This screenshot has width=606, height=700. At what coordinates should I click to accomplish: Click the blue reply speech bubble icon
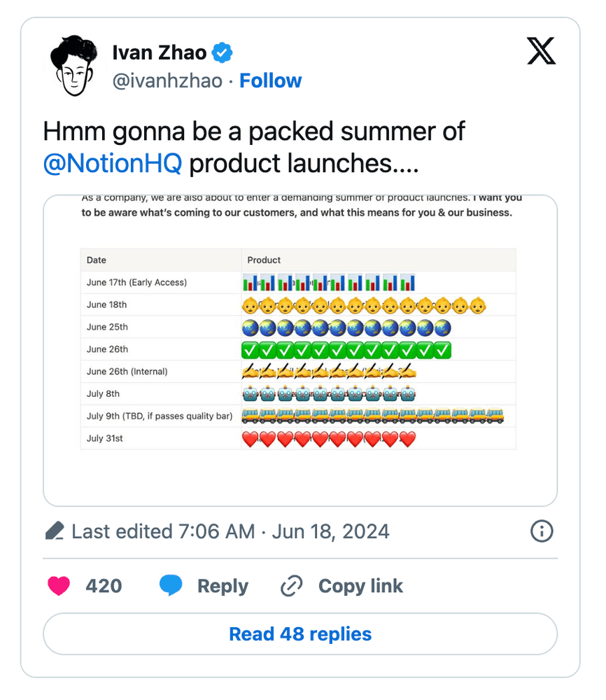point(170,586)
